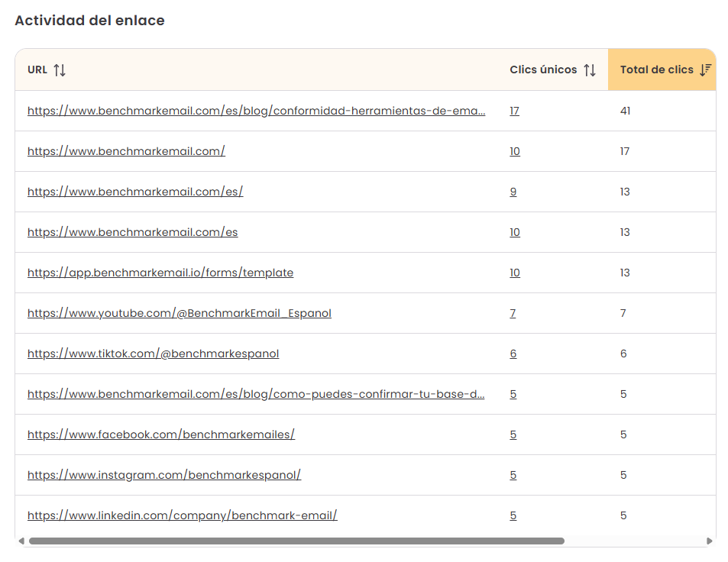This screenshot has height=562, width=728.
Task: Open app.benchmarkemail.io/forms/template link
Action: click(160, 273)
